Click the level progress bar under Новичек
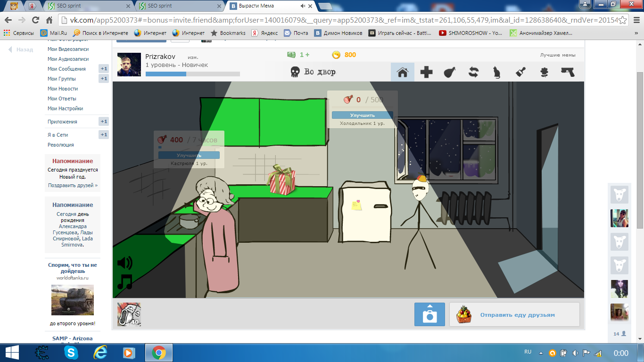The width and height of the screenshot is (644, 362). click(192, 74)
